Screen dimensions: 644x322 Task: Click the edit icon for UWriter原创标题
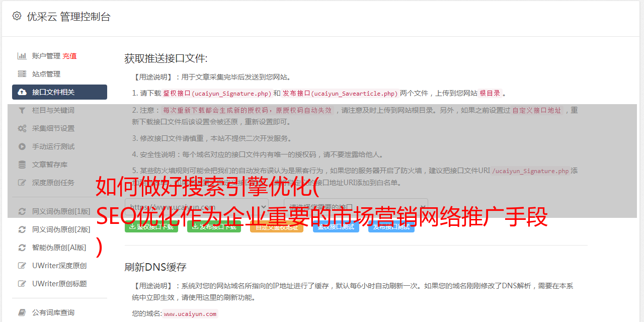click(x=22, y=284)
